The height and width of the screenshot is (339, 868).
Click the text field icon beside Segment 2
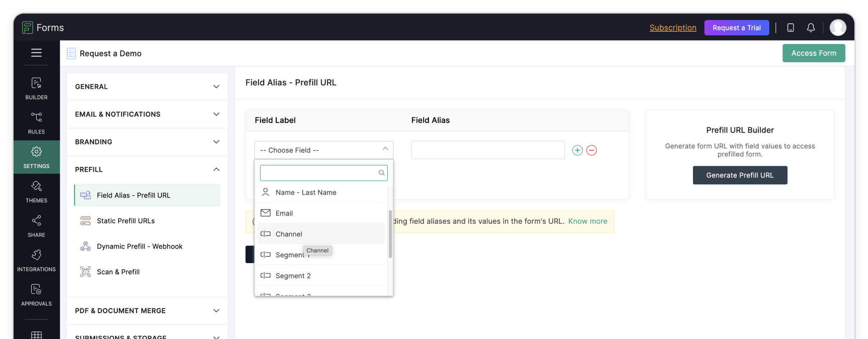pyautogui.click(x=266, y=275)
